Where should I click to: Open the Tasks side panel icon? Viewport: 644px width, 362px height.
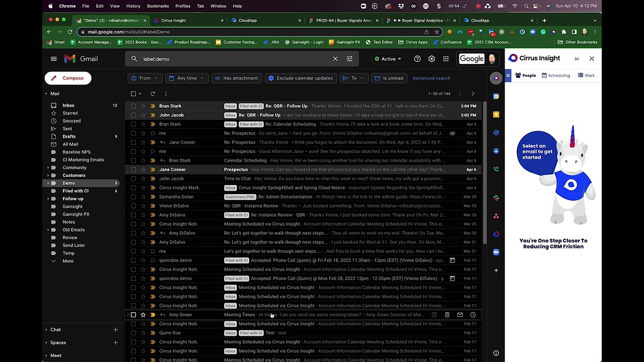(496, 133)
